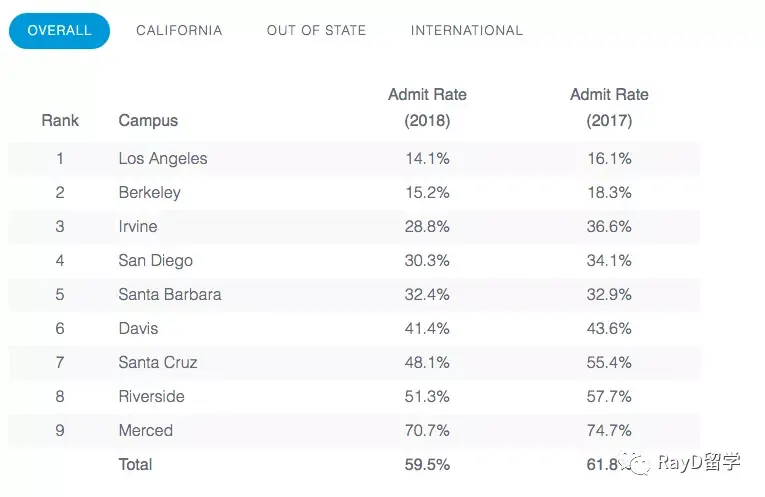The image size is (765, 497).
Task: Switch to the INTERNATIONAL tab
Action: [466, 31]
